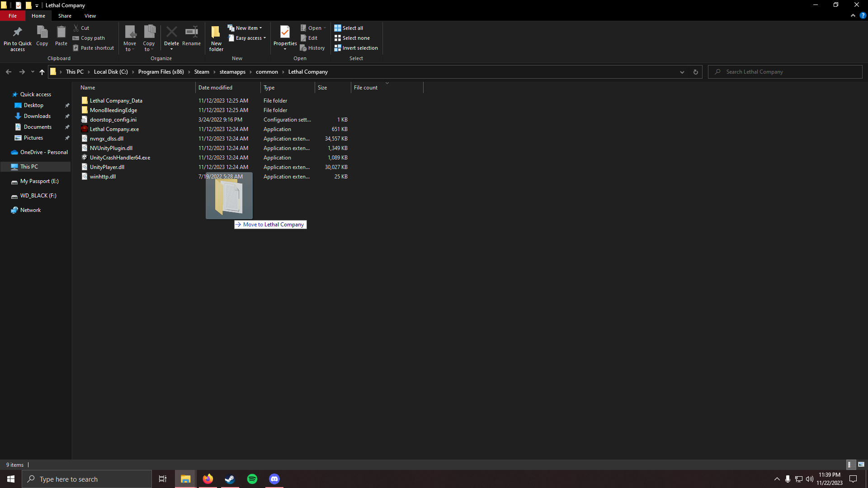Open the New item dropdown
The width and height of the screenshot is (868, 488).
(245, 28)
